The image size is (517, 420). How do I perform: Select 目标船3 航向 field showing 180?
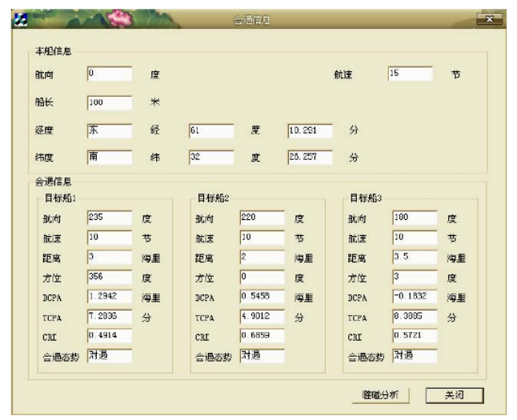[415, 218]
